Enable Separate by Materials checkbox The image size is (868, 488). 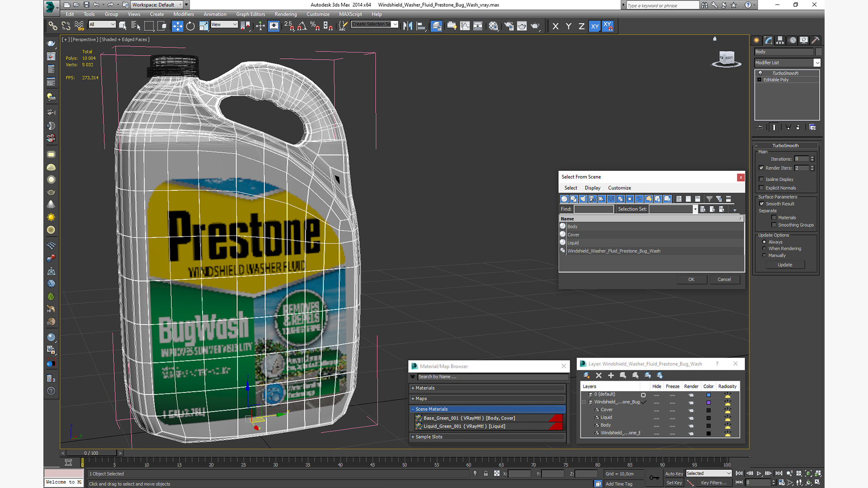(774, 218)
